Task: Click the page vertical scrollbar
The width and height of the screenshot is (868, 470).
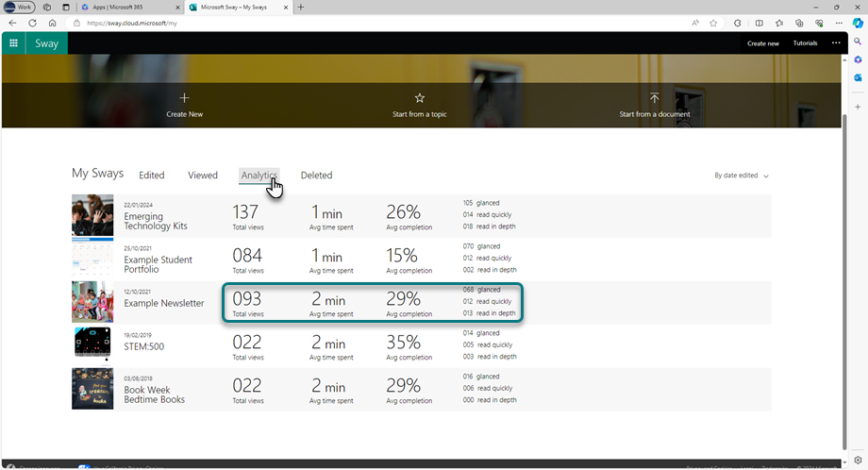Action: point(844,282)
